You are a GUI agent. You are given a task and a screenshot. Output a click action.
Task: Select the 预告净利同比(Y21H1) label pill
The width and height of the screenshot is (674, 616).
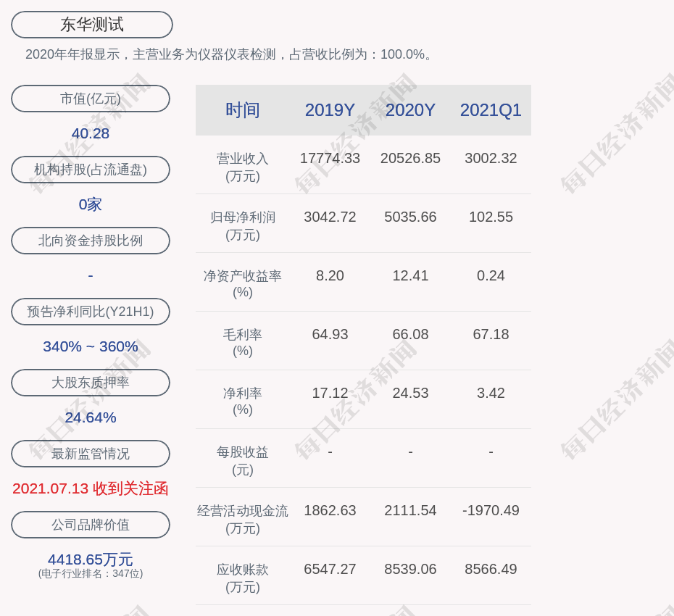(91, 311)
